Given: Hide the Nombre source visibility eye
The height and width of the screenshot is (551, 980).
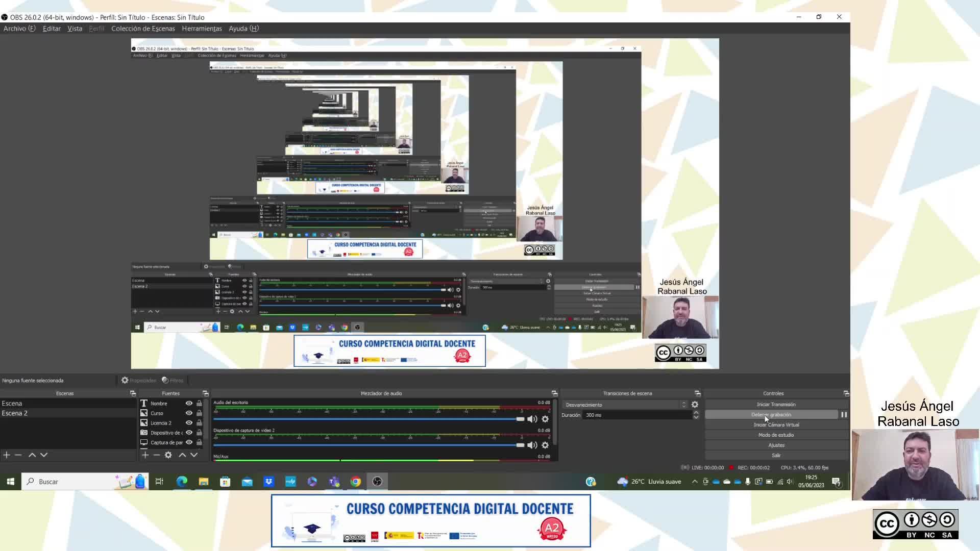Looking at the screenshot, I should (x=189, y=403).
